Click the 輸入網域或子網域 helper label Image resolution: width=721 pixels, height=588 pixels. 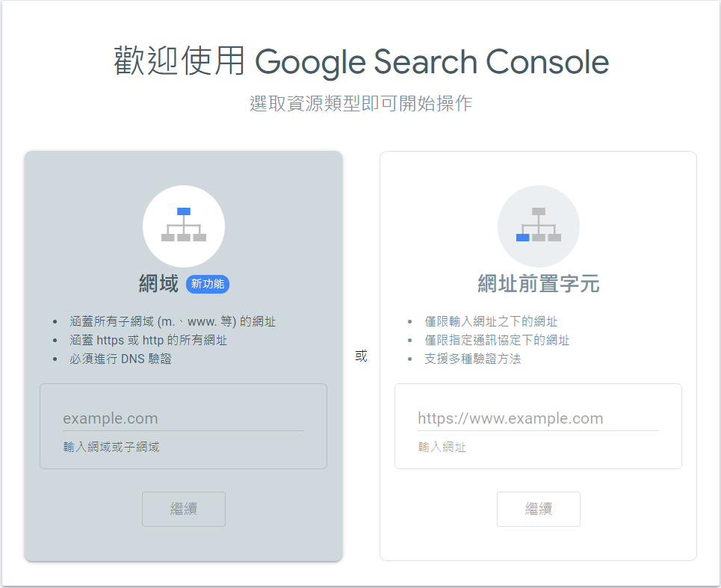(x=111, y=447)
